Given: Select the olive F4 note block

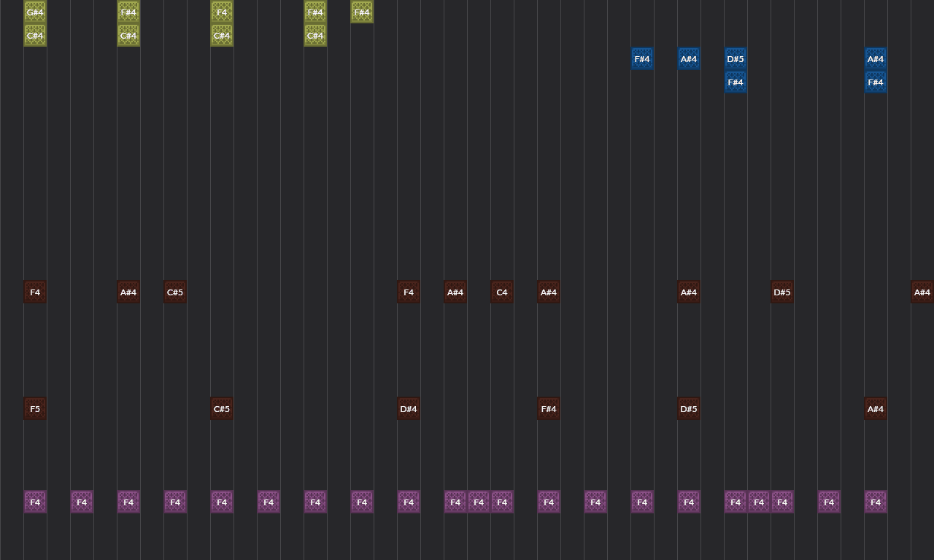Looking at the screenshot, I should click(222, 12).
